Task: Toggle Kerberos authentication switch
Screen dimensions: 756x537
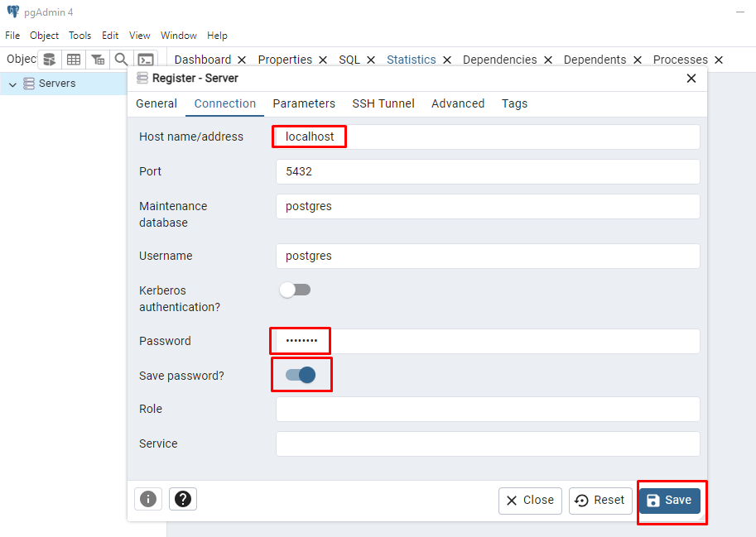Action: [x=295, y=290]
